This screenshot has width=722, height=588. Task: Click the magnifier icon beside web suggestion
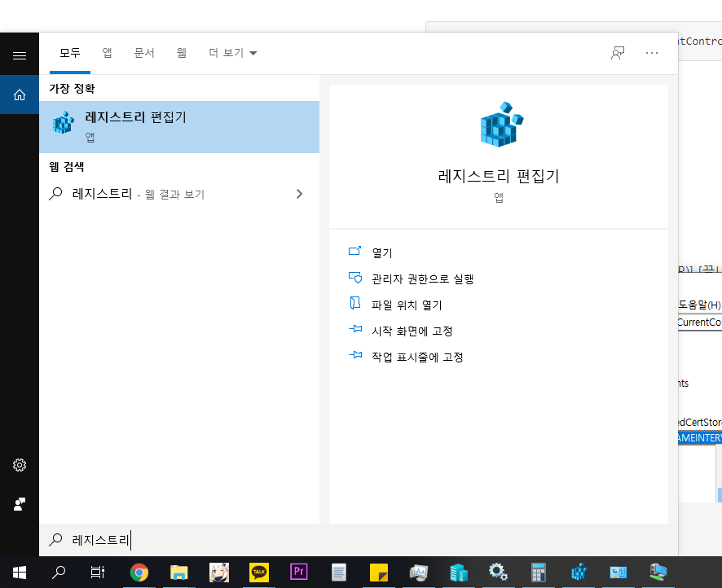click(x=55, y=194)
